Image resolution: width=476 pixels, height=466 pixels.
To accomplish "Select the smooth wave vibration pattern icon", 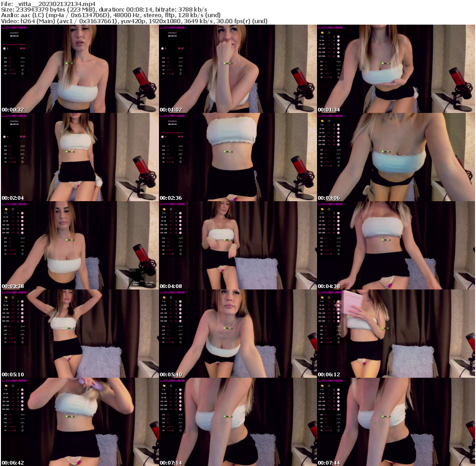I will pos(338,330).
